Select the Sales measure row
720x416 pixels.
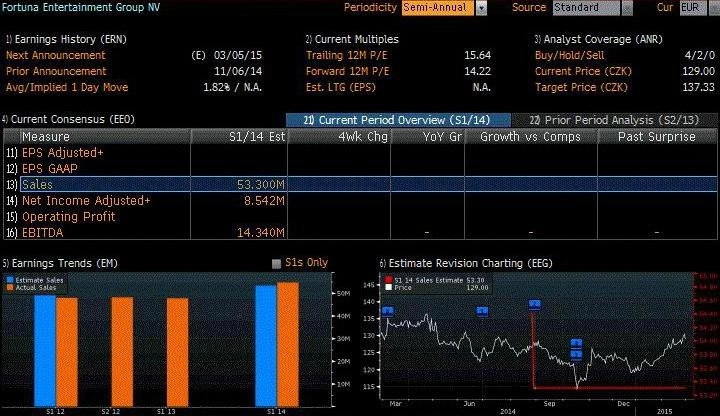[x=360, y=184]
